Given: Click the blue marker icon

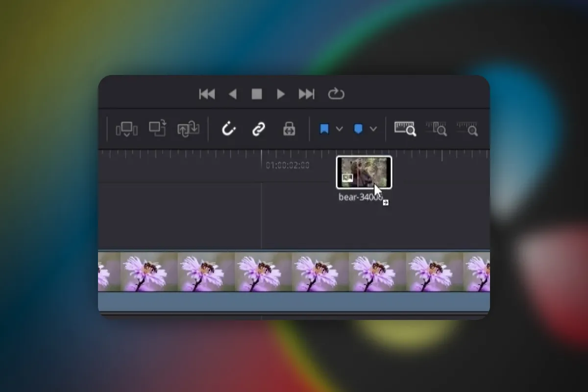Looking at the screenshot, I should tap(358, 129).
